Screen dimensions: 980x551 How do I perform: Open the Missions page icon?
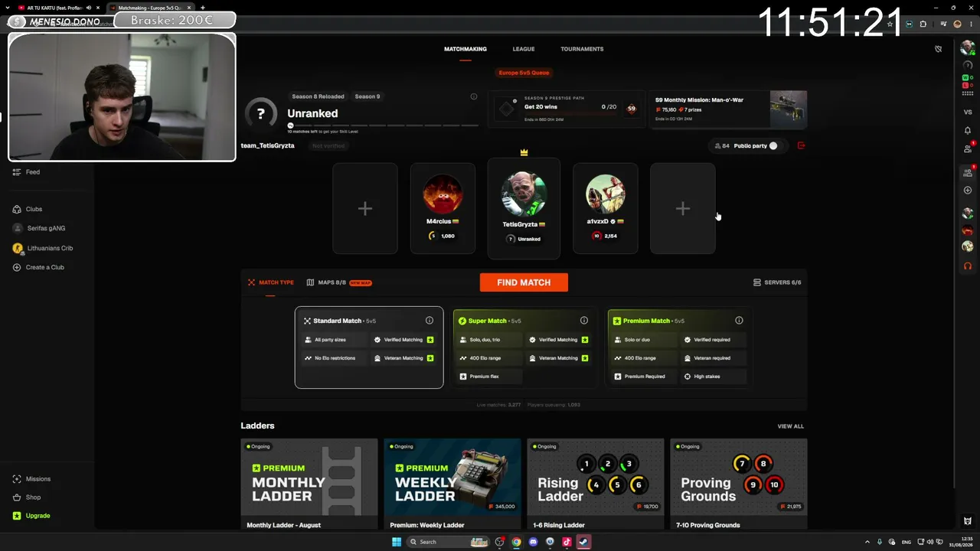tap(17, 479)
